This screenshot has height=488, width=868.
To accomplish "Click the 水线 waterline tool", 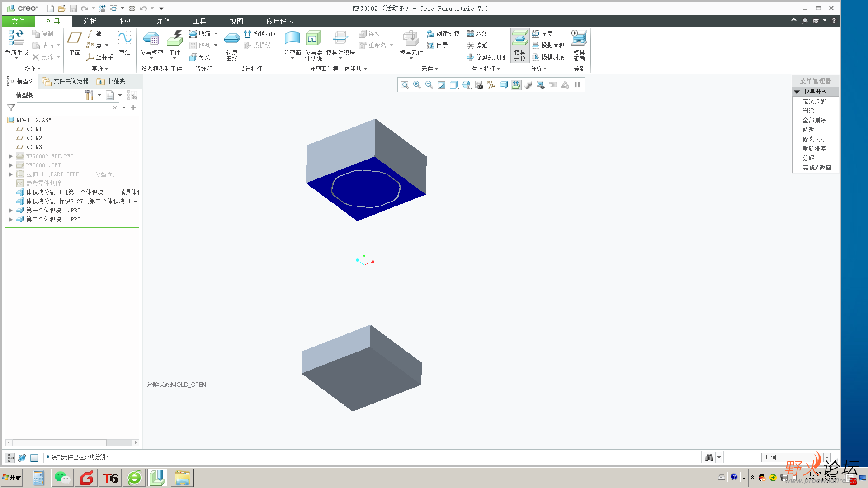I will 477,33.
